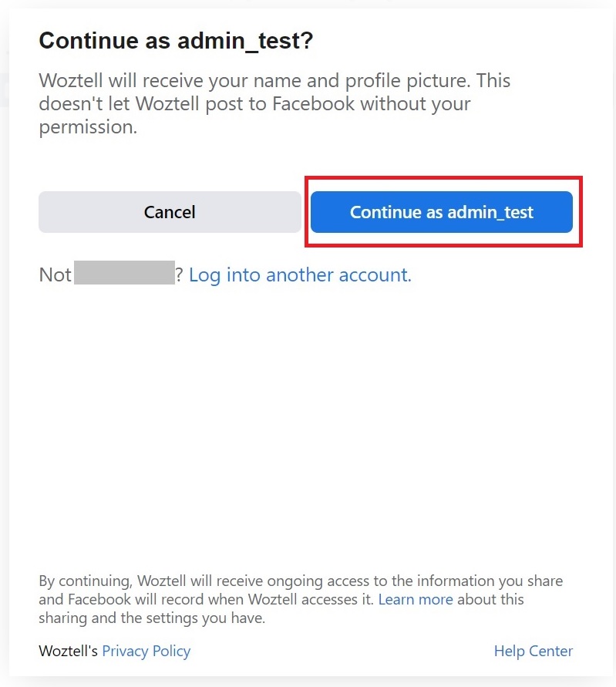The height and width of the screenshot is (687, 616).
Task: Click the word 'Not' before the hidden name
Action: pyautogui.click(x=55, y=275)
